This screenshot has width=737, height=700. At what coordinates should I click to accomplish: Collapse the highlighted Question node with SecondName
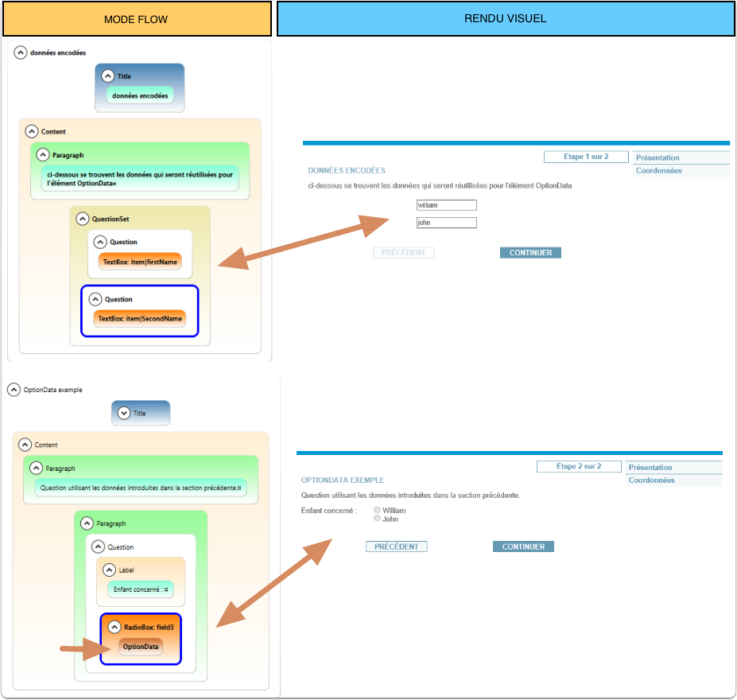pyautogui.click(x=95, y=299)
